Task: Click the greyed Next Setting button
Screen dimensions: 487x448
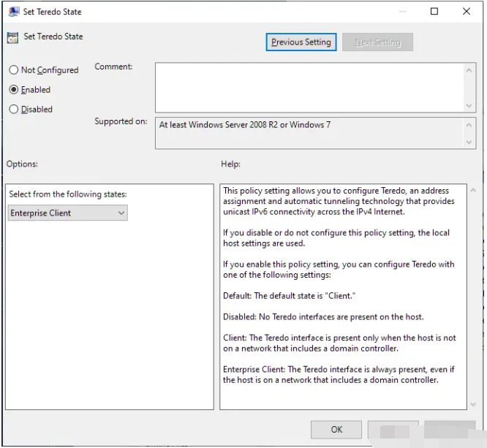Action: click(377, 42)
